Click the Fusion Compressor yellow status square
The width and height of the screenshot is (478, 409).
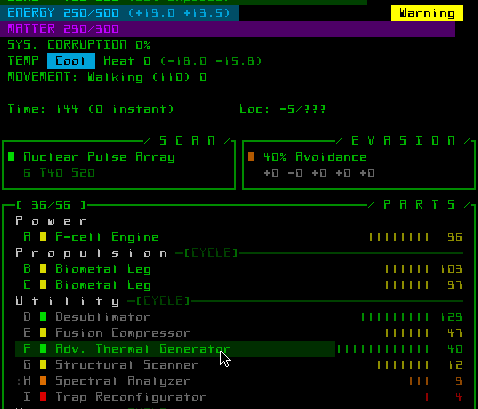(43, 333)
